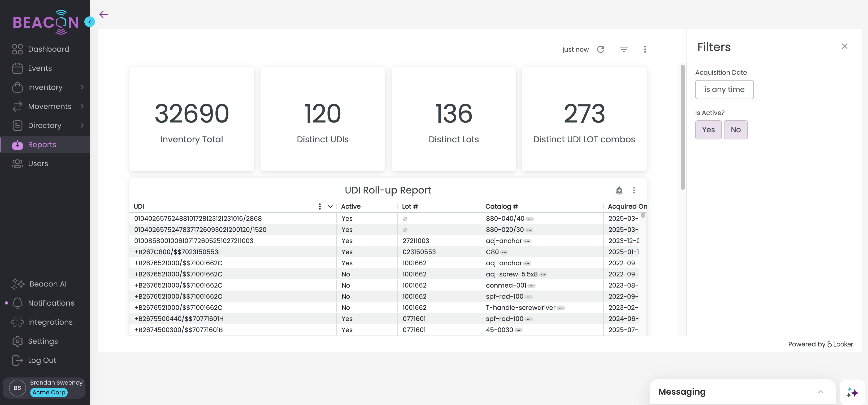Open the Dashboard menu item
Image resolution: width=868 pixels, height=405 pixels.
pyautogui.click(x=49, y=49)
